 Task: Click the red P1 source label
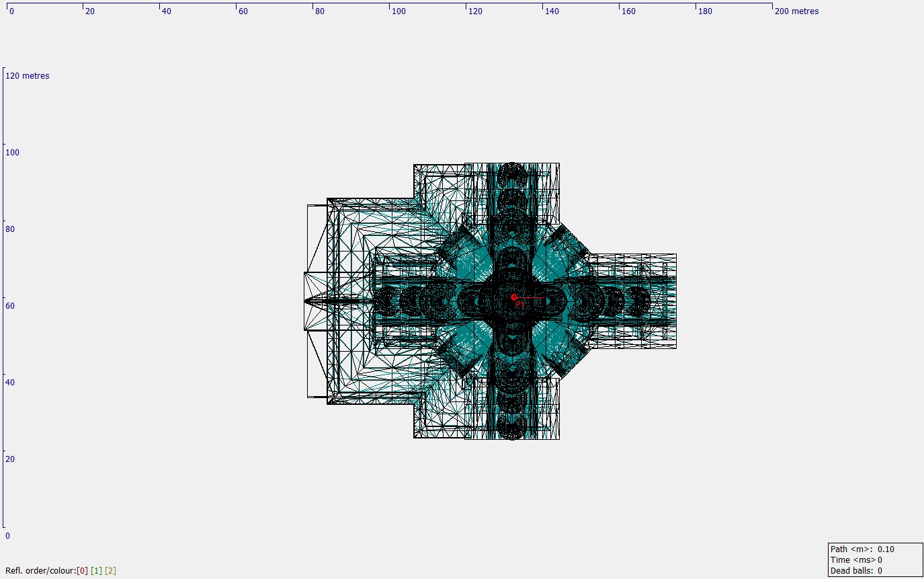click(519, 305)
